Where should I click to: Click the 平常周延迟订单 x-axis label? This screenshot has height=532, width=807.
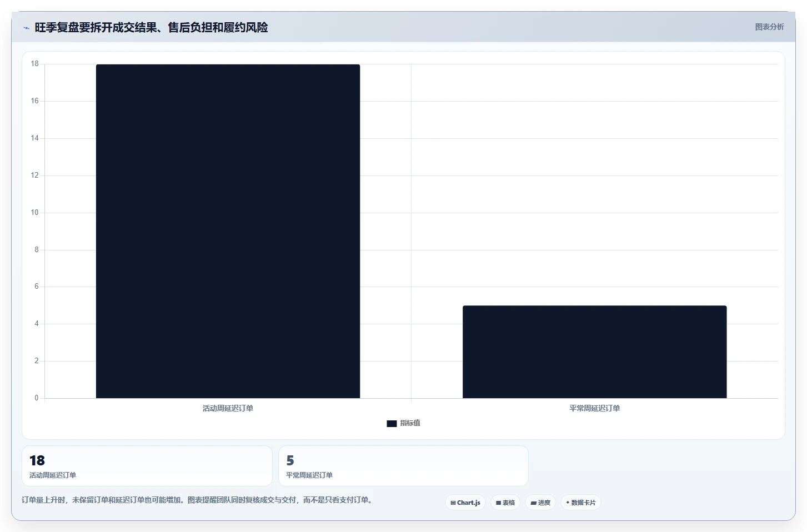(594, 408)
